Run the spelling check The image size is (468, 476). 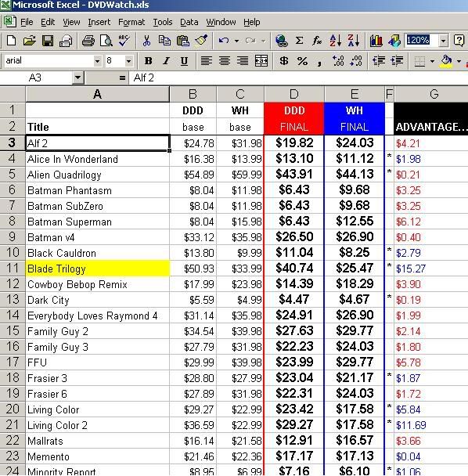[124, 41]
